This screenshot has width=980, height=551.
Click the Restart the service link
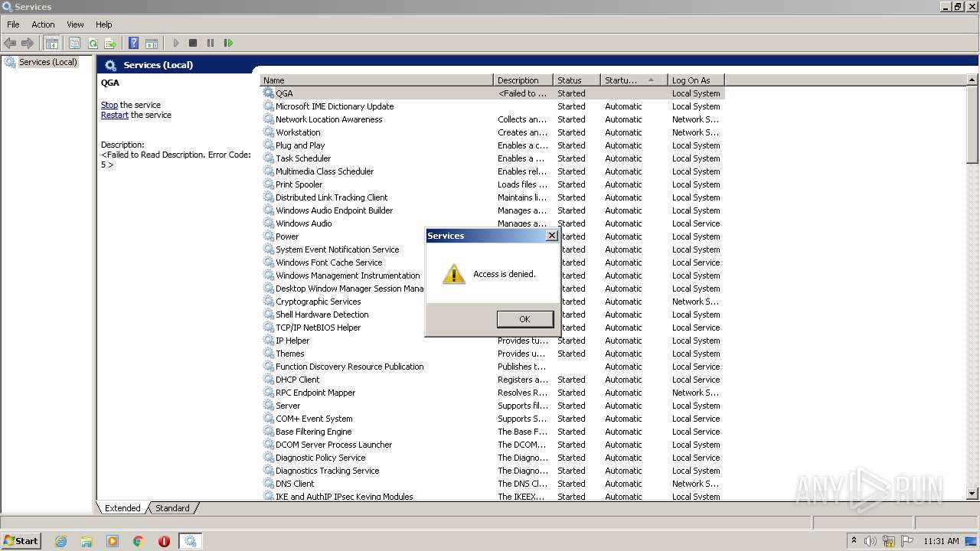point(115,115)
